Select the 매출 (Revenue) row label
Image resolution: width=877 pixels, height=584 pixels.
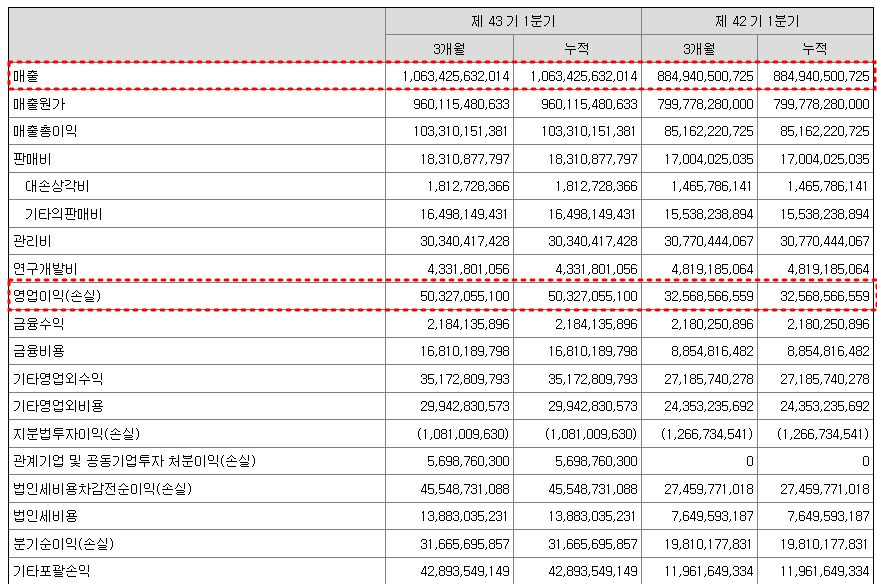coord(25,75)
